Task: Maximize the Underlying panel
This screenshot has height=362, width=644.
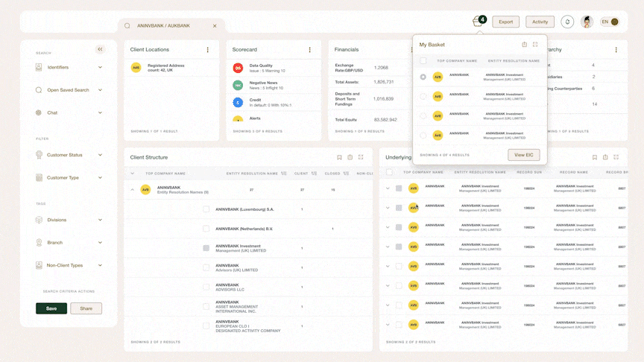Action: (x=616, y=157)
